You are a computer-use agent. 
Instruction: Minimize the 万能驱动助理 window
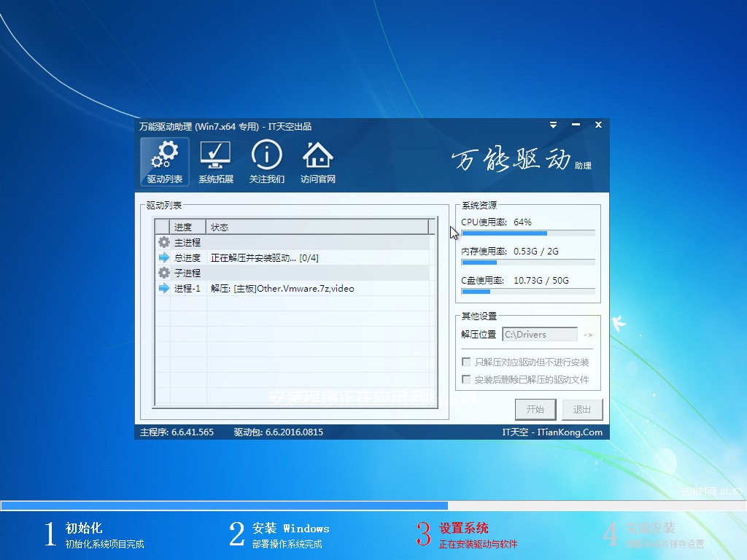tap(576, 125)
